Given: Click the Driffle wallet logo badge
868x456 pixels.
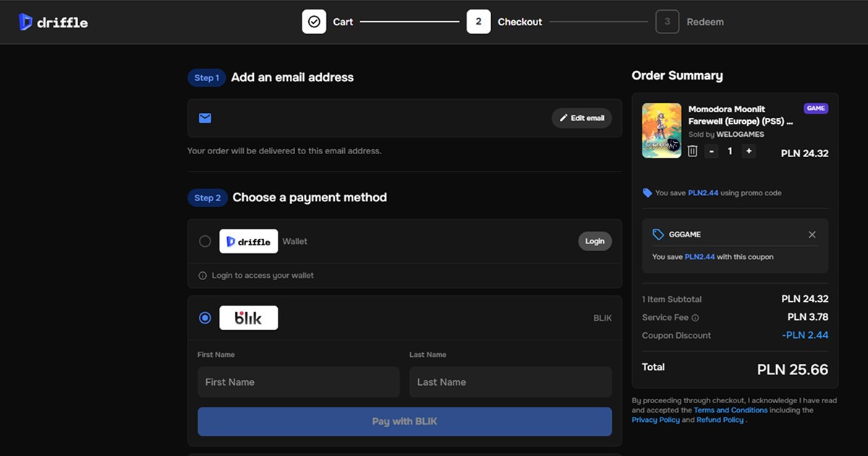Looking at the screenshot, I should [x=249, y=241].
